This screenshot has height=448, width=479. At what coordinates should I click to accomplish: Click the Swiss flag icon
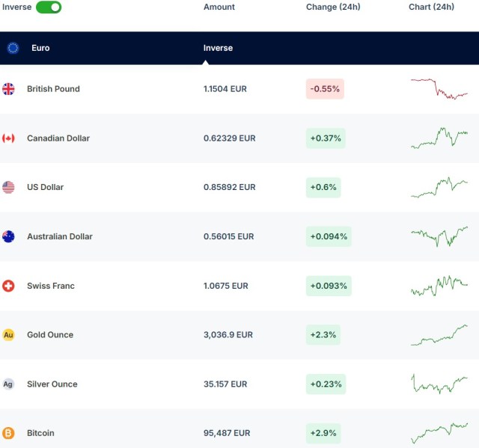[8, 286]
